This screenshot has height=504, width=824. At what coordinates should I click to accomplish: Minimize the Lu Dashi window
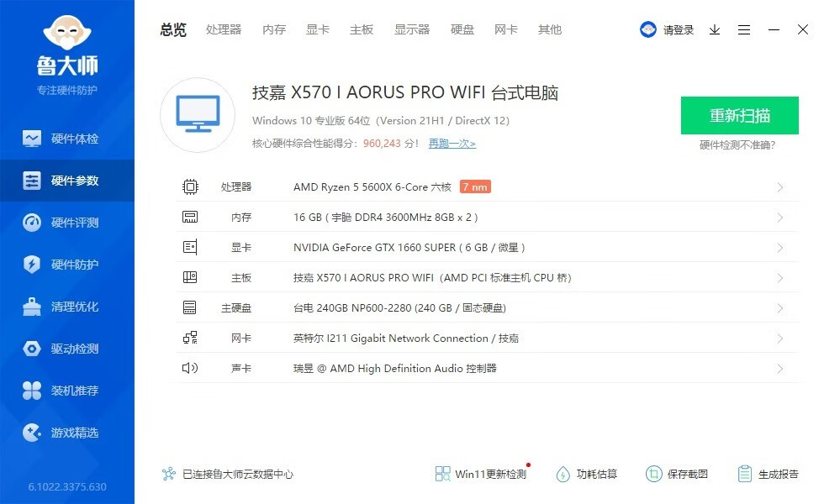774,30
